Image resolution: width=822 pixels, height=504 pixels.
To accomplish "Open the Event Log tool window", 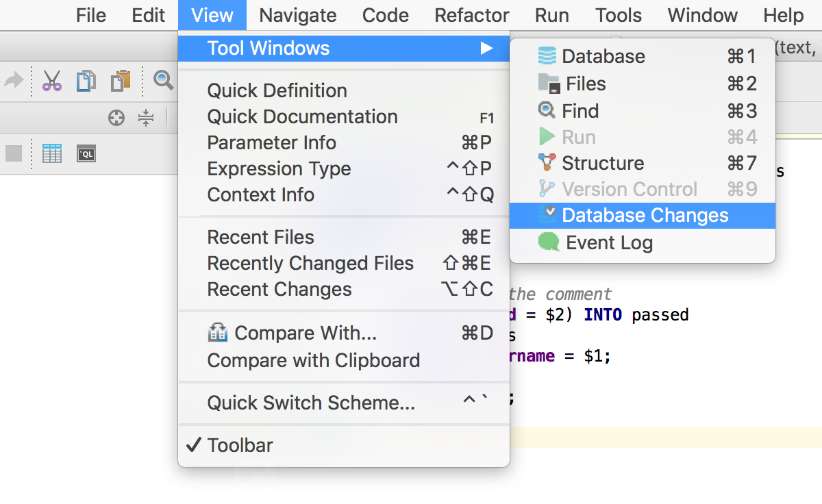I will coord(609,243).
